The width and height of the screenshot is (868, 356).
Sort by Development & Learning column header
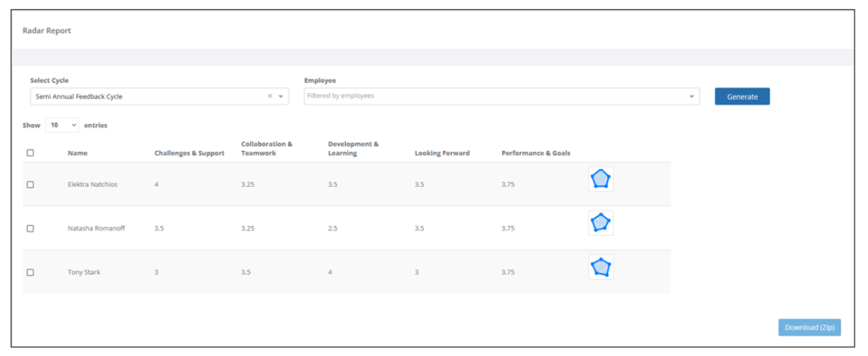coord(353,149)
